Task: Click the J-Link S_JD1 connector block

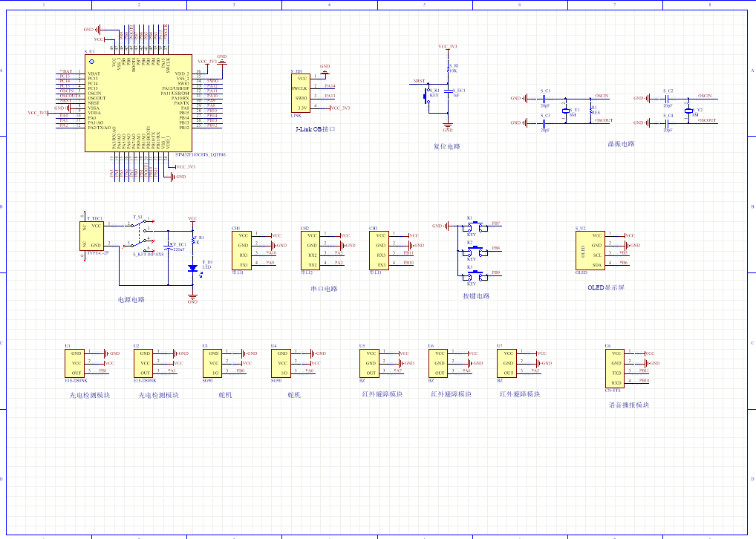Action: (x=300, y=93)
